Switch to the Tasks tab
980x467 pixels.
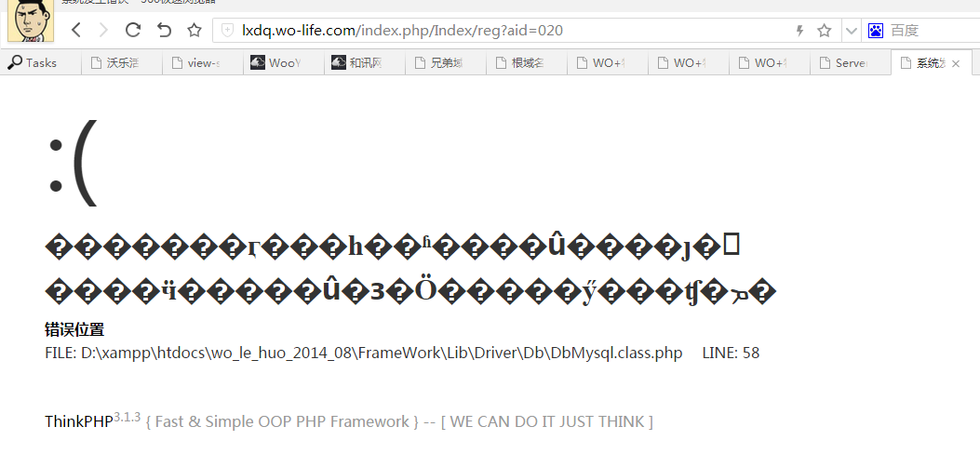(x=41, y=62)
